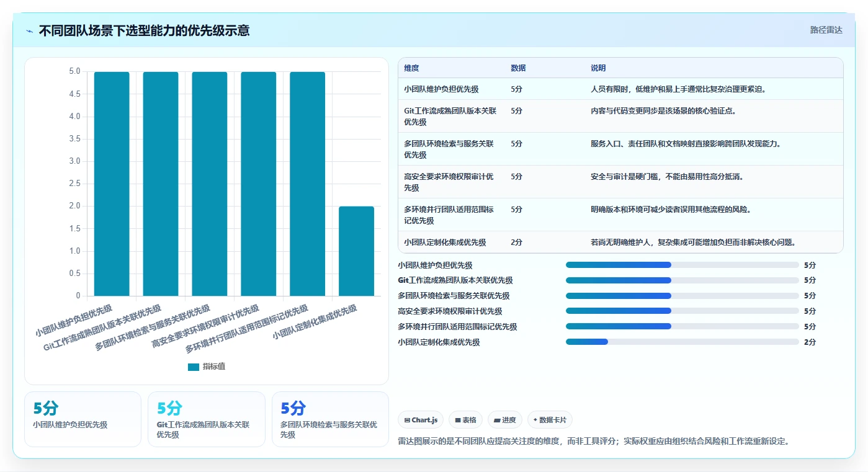Open the 5分 Git工作流成熟团队版本关联优先级 card
This screenshot has width=868, height=472.
206,419
